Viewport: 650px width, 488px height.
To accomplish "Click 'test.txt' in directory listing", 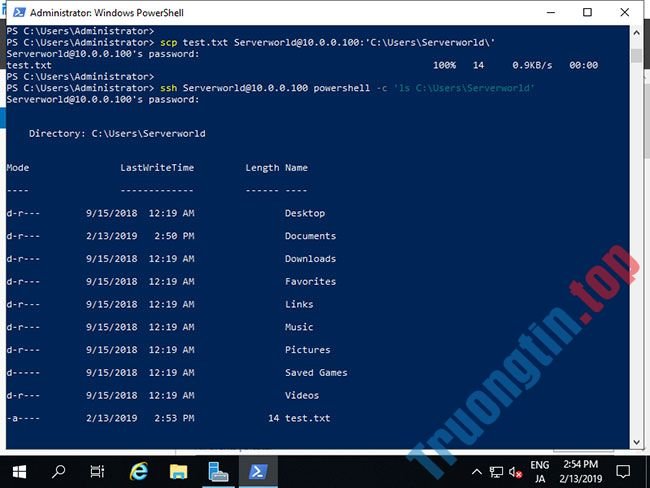I will click(308, 418).
